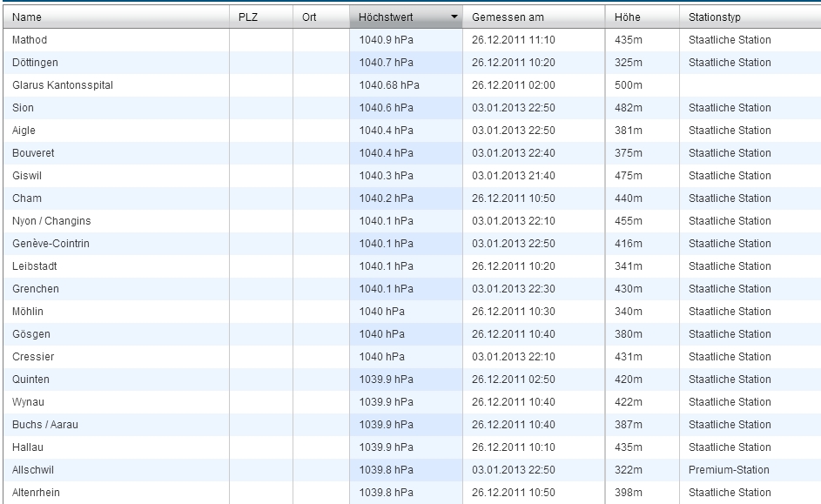Click the date 26.12.2011 02:50
Viewport: 821px width, 504px height.
pyautogui.click(x=513, y=379)
